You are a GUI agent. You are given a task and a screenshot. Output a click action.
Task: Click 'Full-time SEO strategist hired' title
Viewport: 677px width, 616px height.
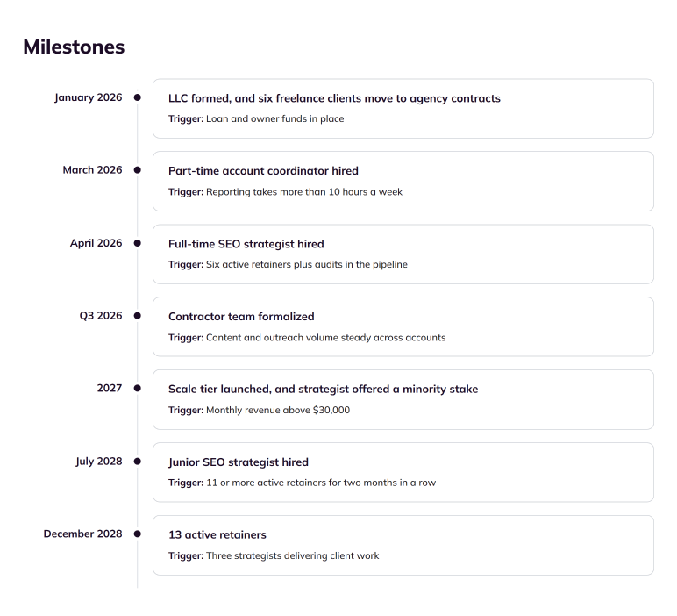246,244
